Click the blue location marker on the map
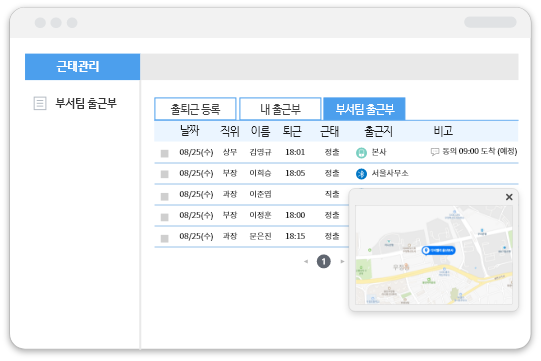Viewport: 541px width, 361px height. click(439, 250)
